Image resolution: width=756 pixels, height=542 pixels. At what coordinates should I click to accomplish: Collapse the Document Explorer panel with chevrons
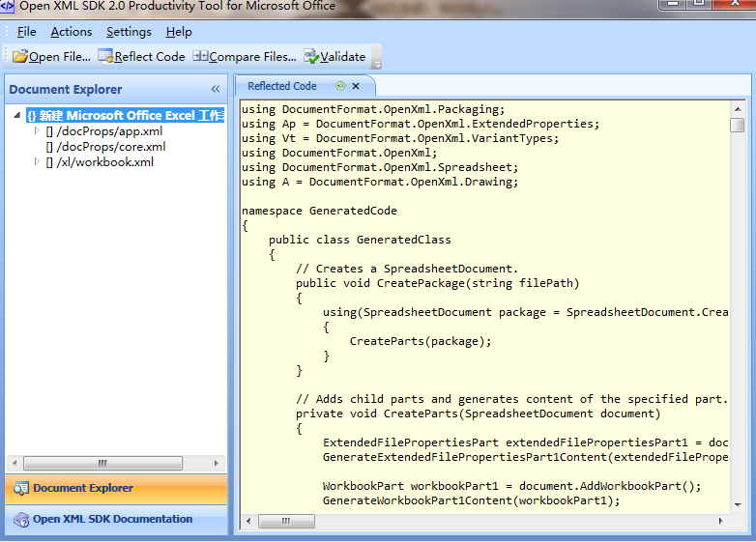pyautogui.click(x=216, y=90)
